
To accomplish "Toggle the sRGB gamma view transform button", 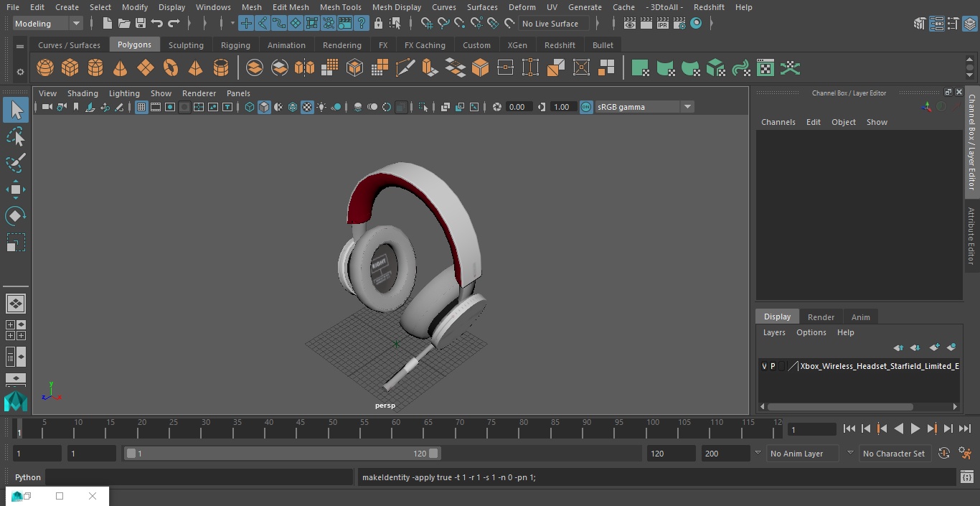I will [x=586, y=107].
